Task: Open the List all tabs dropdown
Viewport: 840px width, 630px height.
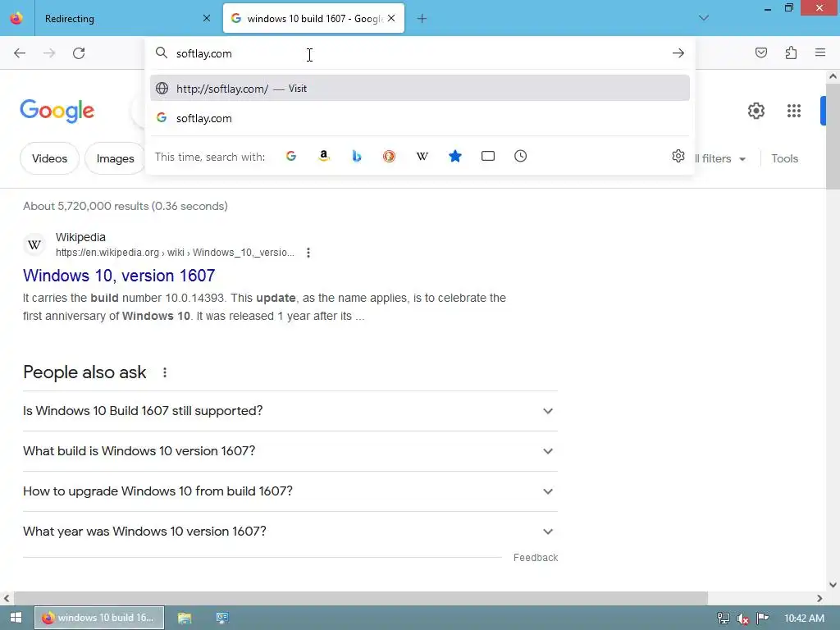Action: tap(704, 18)
